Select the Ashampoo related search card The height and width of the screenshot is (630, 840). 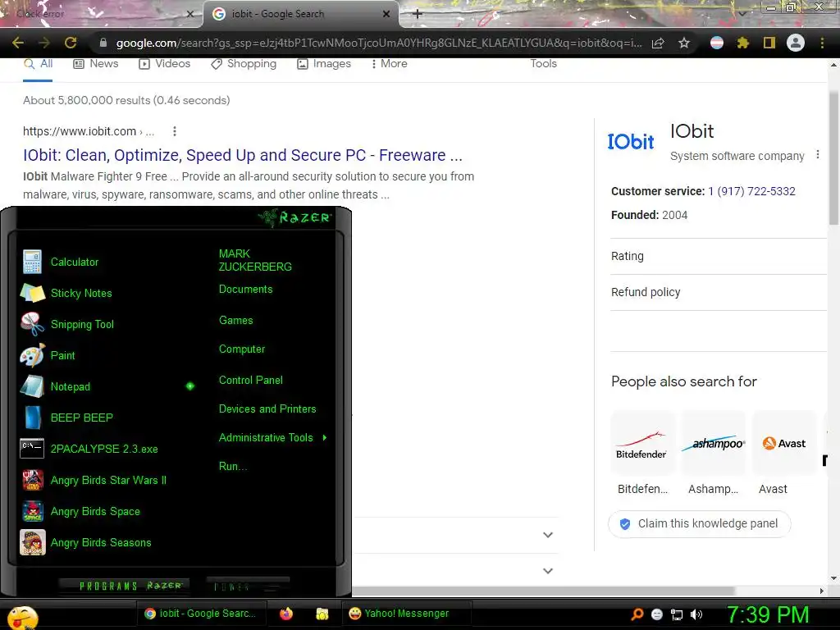coord(713,453)
